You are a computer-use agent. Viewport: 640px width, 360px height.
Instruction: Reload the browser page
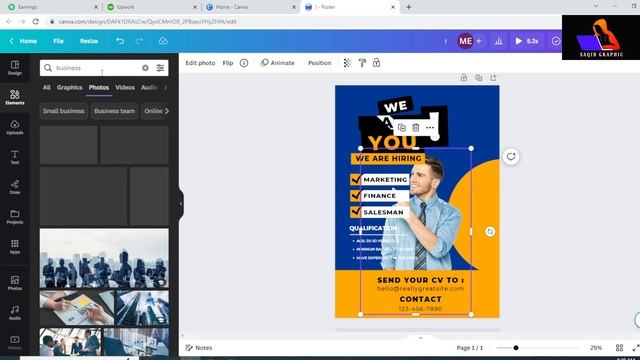36,22
